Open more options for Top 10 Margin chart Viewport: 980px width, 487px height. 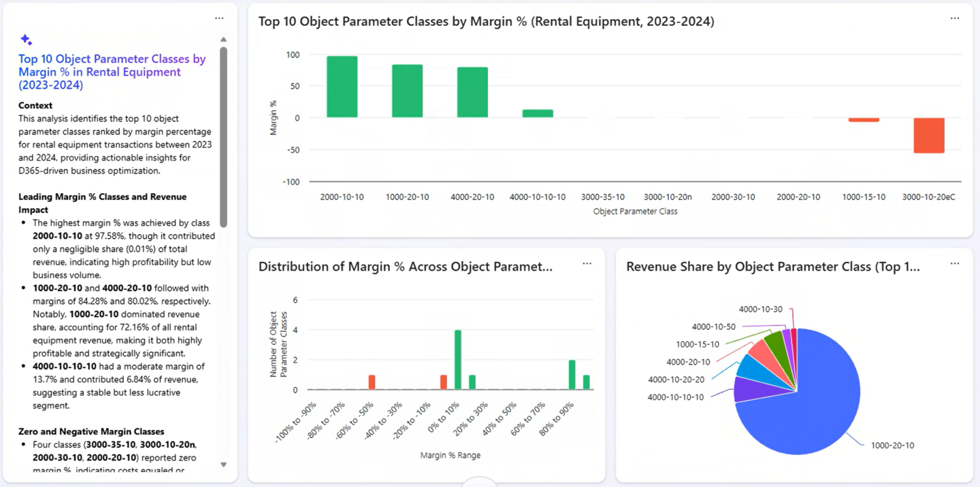[955, 18]
